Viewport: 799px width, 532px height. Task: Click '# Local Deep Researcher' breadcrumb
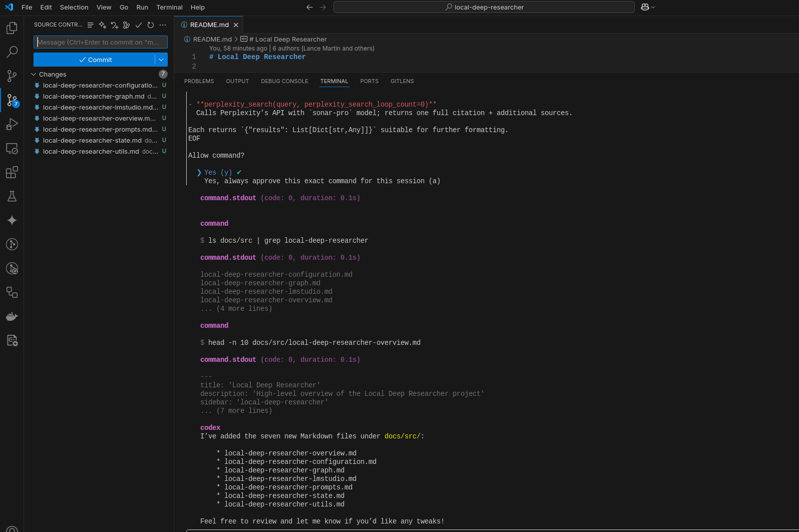288,39
